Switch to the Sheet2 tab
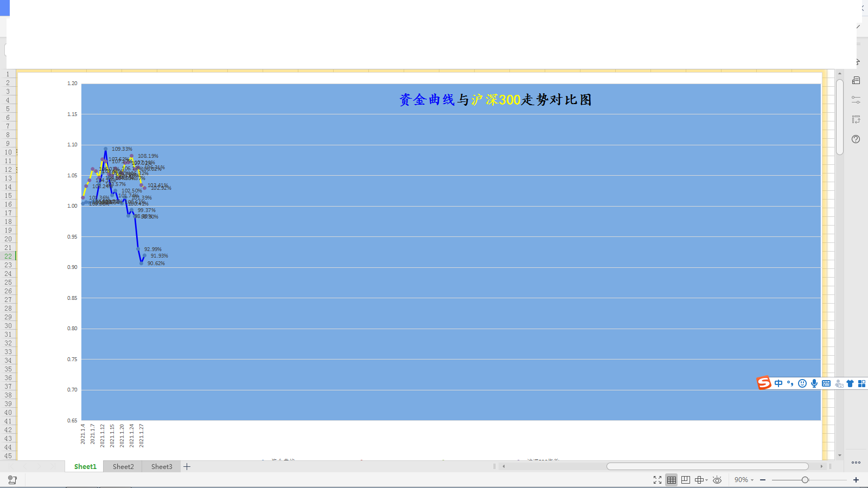 [x=123, y=466]
